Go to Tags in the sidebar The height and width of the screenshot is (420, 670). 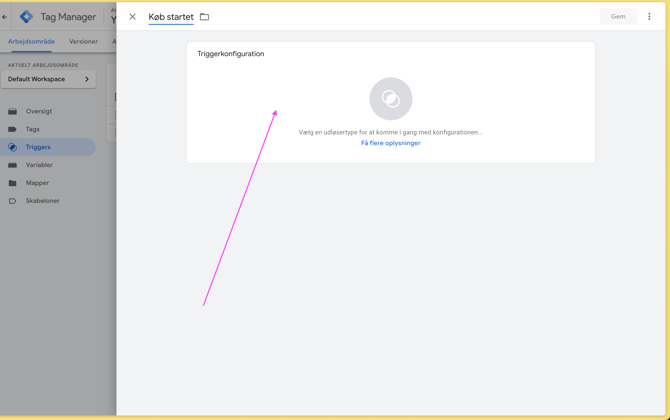33,129
